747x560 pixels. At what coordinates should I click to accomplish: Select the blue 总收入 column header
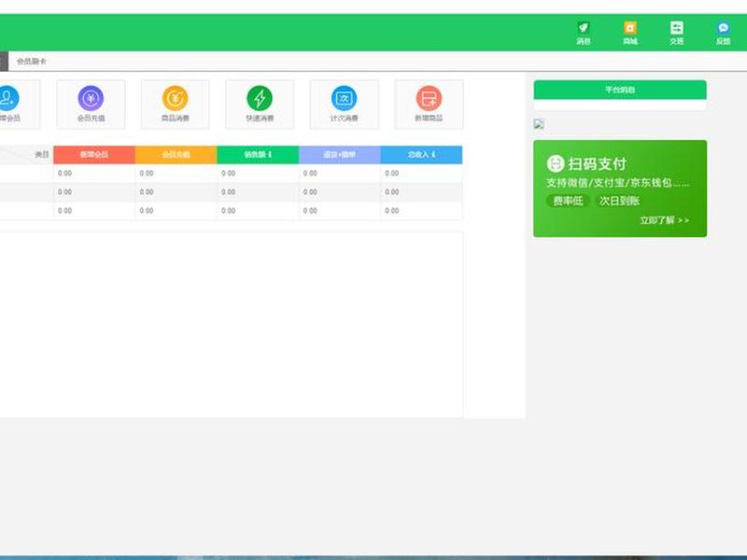point(422,155)
